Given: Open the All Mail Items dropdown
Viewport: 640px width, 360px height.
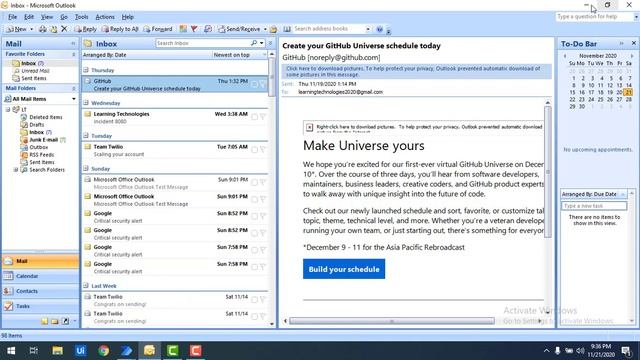Looking at the screenshot, I should (74, 99).
